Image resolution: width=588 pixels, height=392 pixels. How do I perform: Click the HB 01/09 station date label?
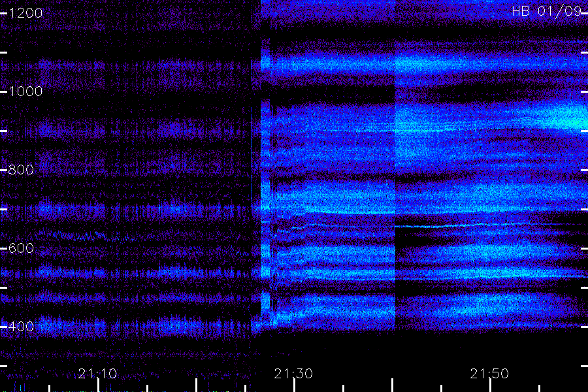click(547, 11)
